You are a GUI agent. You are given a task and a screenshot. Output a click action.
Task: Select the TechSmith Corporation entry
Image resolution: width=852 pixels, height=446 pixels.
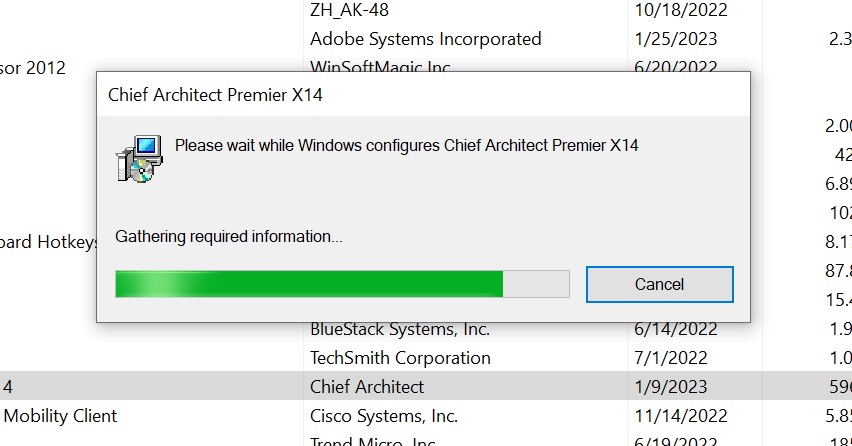[400, 357]
